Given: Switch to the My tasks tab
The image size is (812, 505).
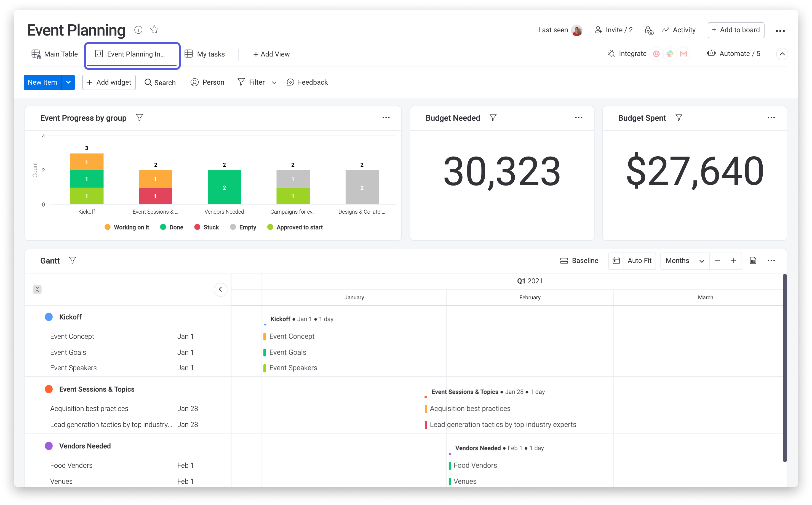Looking at the screenshot, I should (x=205, y=54).
